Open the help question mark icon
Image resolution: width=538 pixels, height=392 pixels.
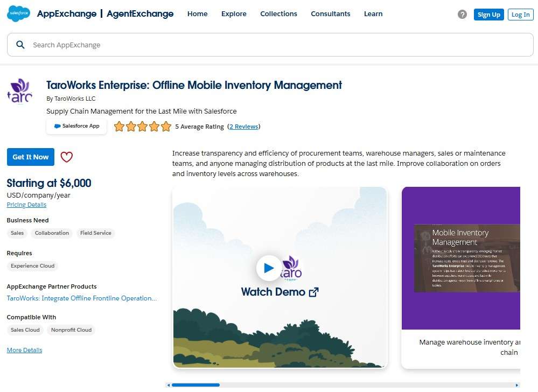click(462, 15)
